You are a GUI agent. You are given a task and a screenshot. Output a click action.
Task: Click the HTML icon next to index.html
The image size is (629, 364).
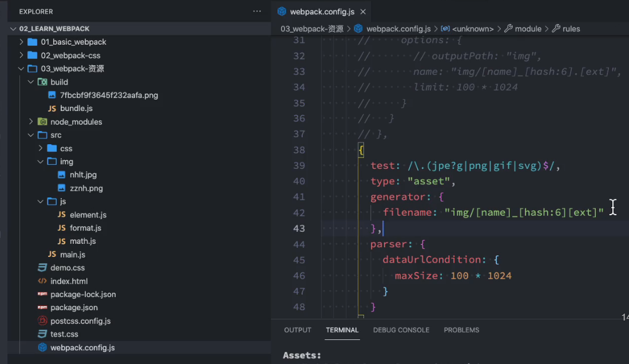pyautogui.click(x=42, y=281)
